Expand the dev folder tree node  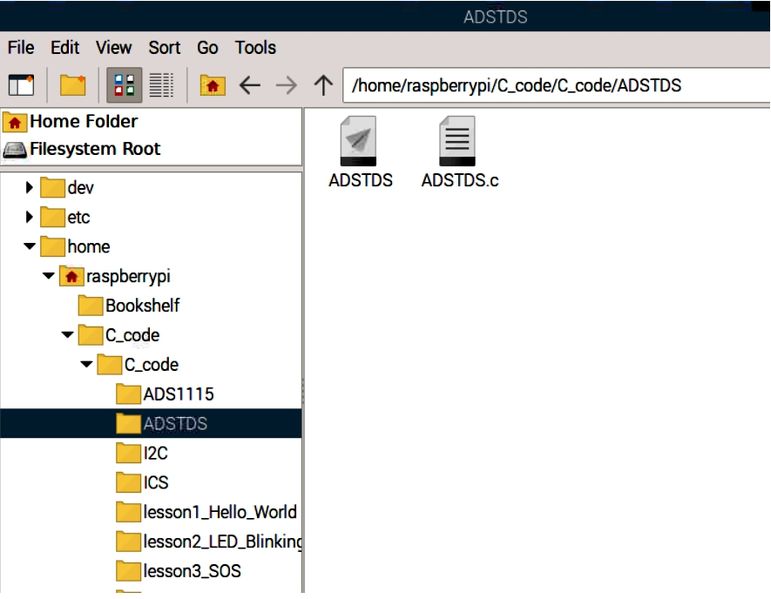(x=29, y=188)
